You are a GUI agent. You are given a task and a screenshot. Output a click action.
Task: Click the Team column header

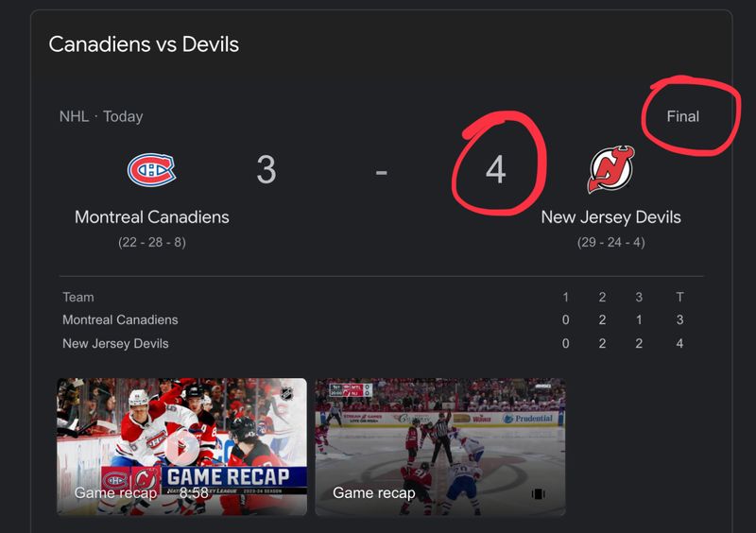(78, 297)
